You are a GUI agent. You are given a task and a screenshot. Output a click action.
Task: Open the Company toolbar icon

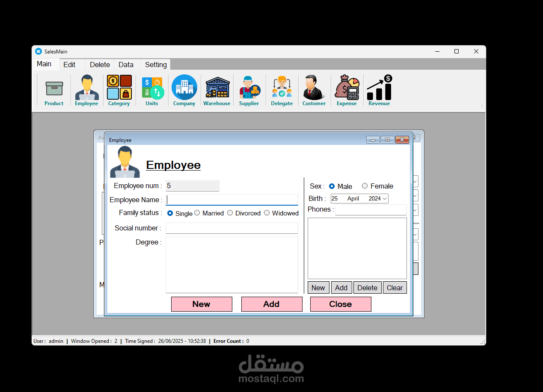184,91
